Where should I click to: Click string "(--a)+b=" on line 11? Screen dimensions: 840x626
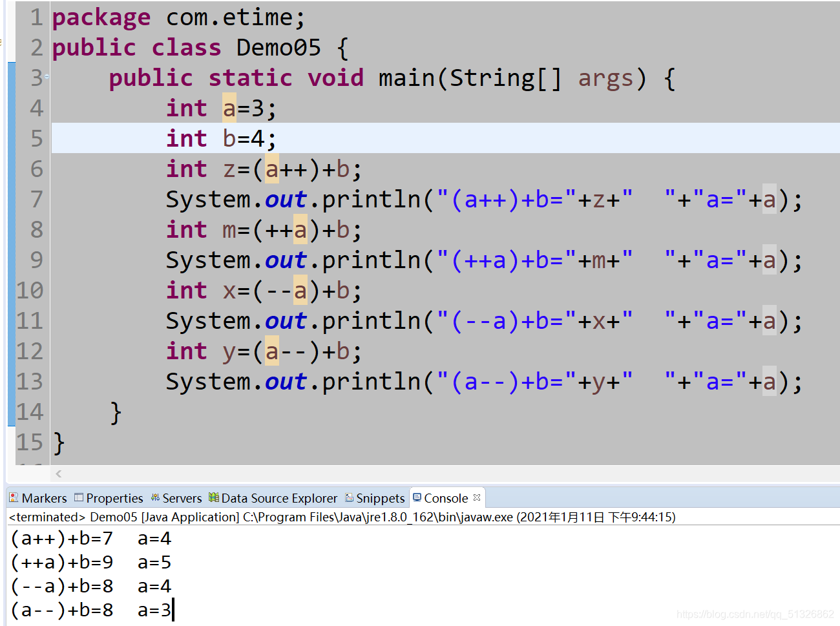pos(507,321)
